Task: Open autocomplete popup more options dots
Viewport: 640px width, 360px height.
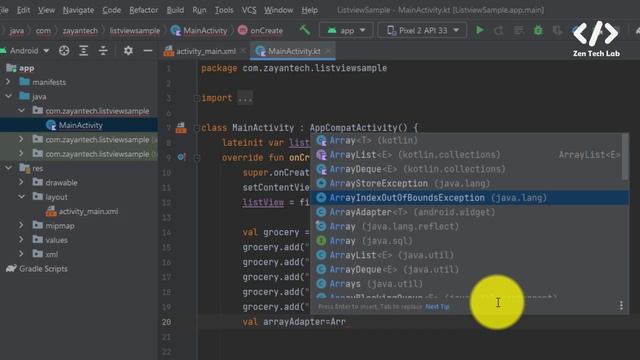Action: tap(621, 305)
